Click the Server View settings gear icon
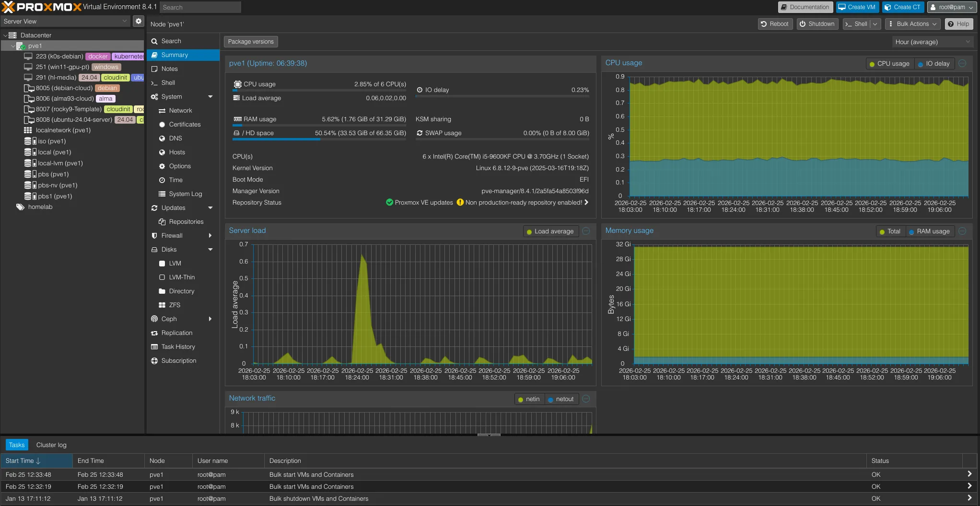The image size is (980, 506). click(x=138, y=21)
